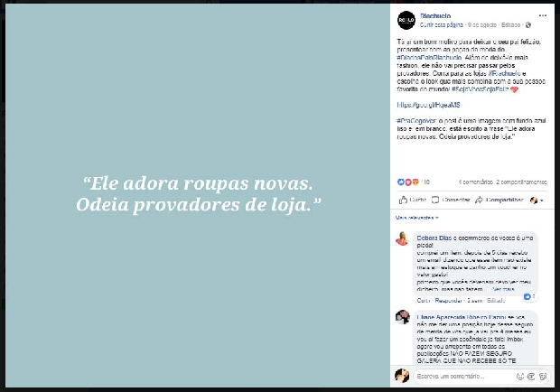Expand Debora's comment with Ver mais

tap(503, 289)
